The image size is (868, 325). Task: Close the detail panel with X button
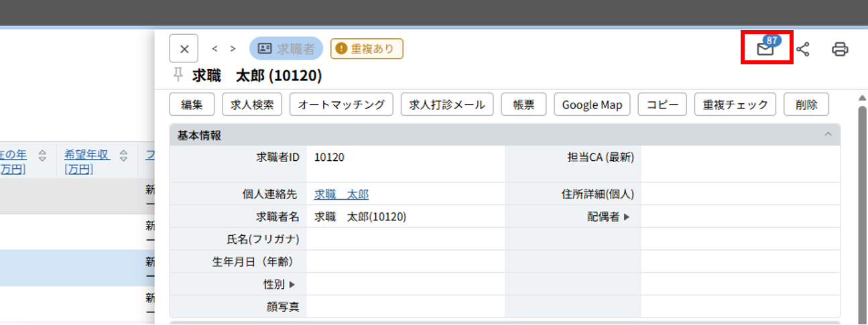coord(184,49)
